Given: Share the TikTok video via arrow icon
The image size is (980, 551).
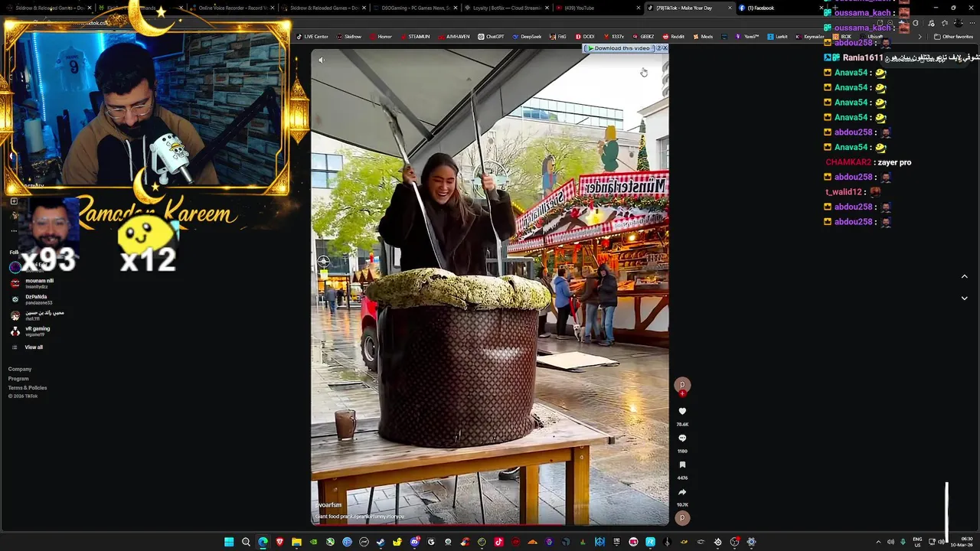Looking at the screenshot, I should [682, 492].
